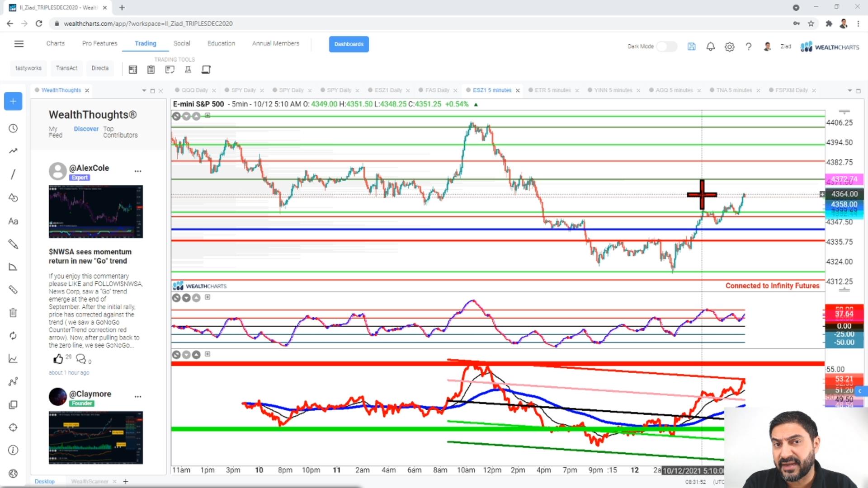Connect the Directa broker button

[100, 68]
